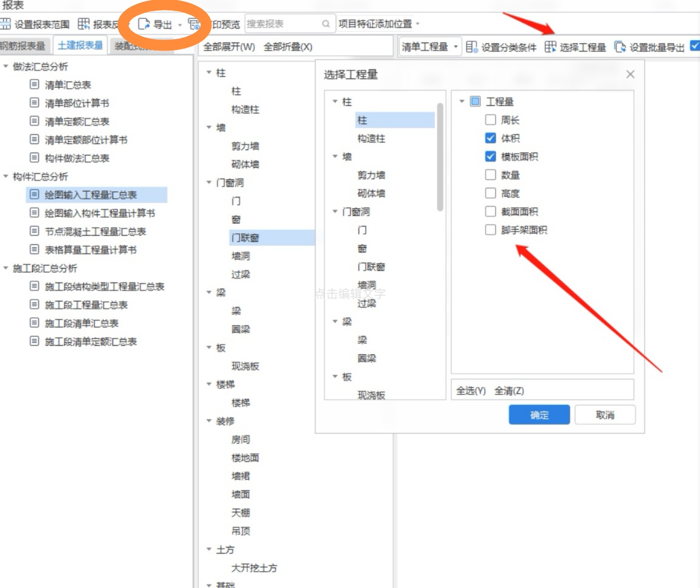Screen dimensions: 700x588
Task: Uncheck the 模板面积 checkbox
Action: coord(490,156)
